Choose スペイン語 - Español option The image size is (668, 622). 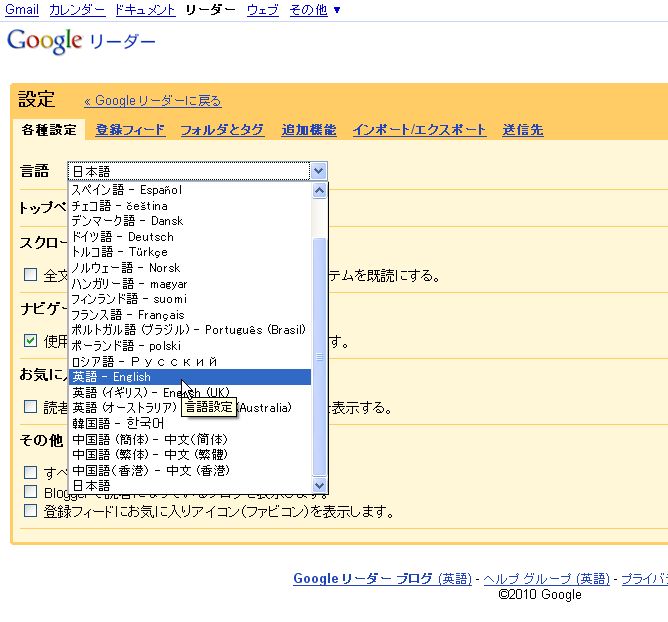190,190
